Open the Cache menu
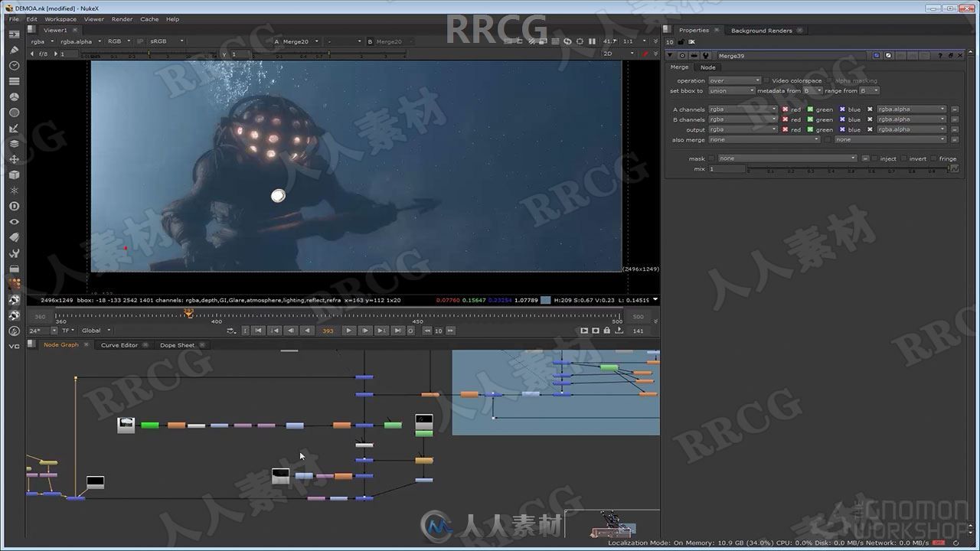This screenshot has height=551, width=980. [149, 19]
